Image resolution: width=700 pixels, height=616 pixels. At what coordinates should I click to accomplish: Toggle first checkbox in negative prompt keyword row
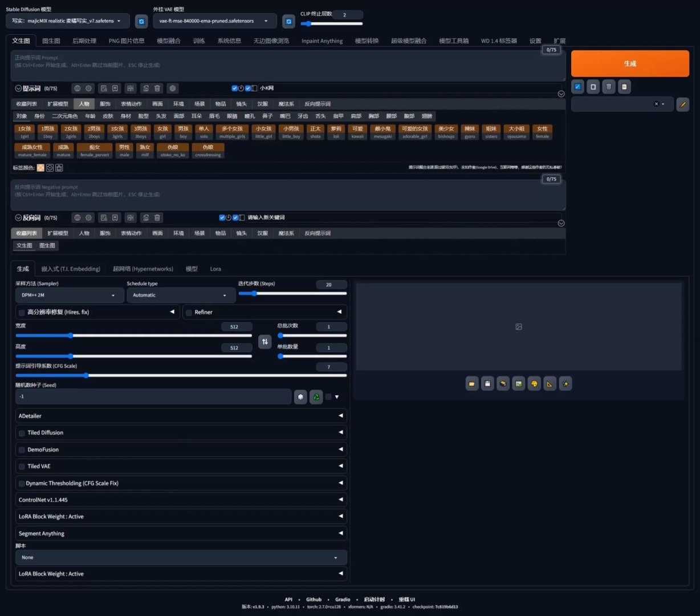tap(222, 217)
